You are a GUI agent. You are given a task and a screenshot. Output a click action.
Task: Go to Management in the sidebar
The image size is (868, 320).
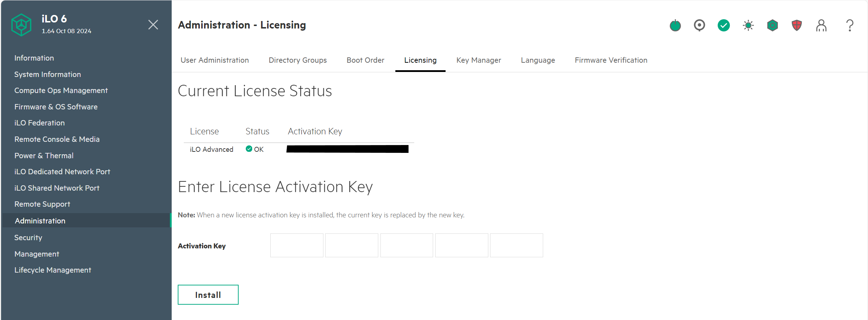[37, 254]
